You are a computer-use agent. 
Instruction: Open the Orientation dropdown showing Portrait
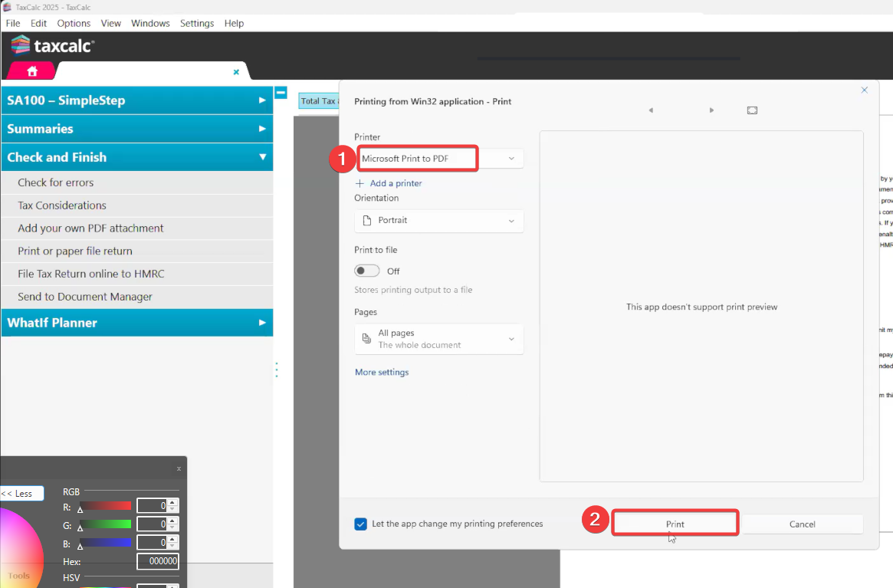click(439, 221)
